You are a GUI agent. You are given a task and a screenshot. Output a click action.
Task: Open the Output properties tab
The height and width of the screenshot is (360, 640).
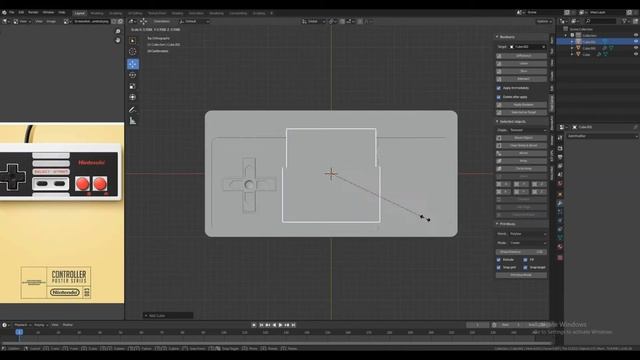pos(560,157)
